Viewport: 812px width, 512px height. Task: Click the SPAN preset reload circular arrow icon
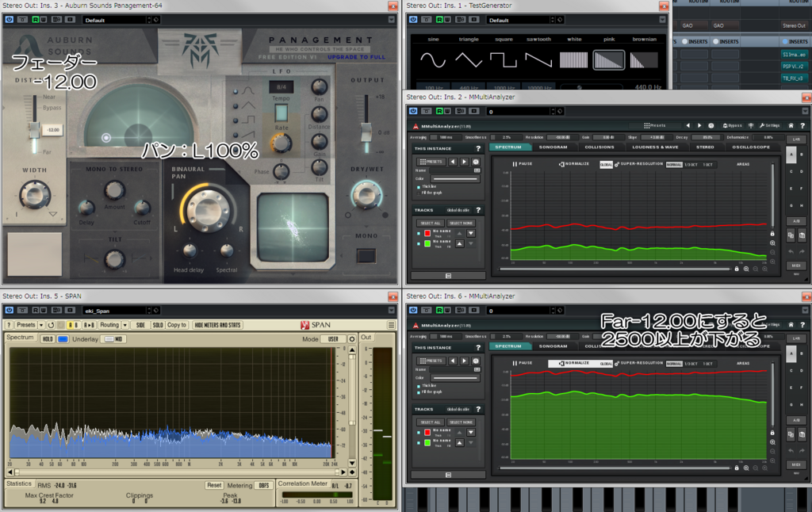tap(51, 325)
